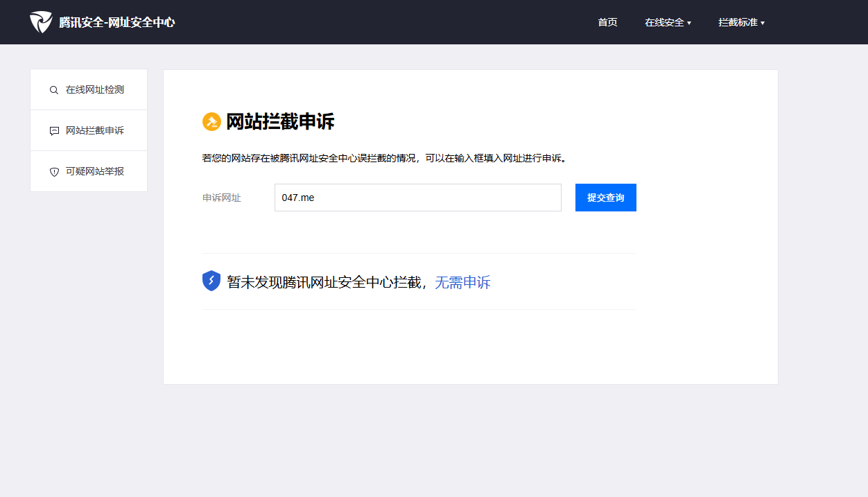868x497 pixels.
Task: Click the 申诉网址 label
Action: (222, 198)
